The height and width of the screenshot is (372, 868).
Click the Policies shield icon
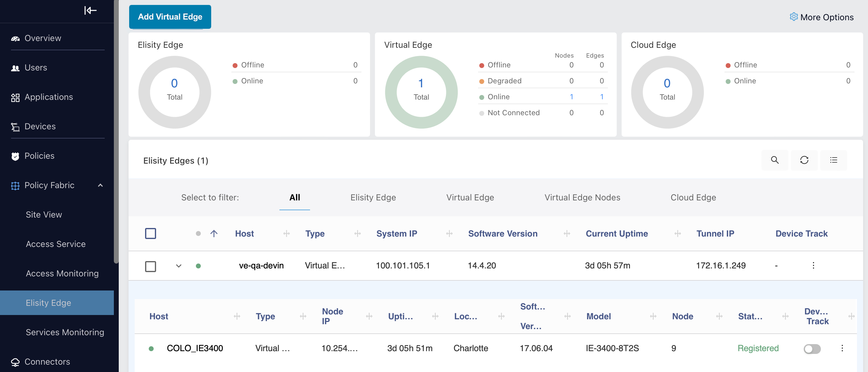15,156
